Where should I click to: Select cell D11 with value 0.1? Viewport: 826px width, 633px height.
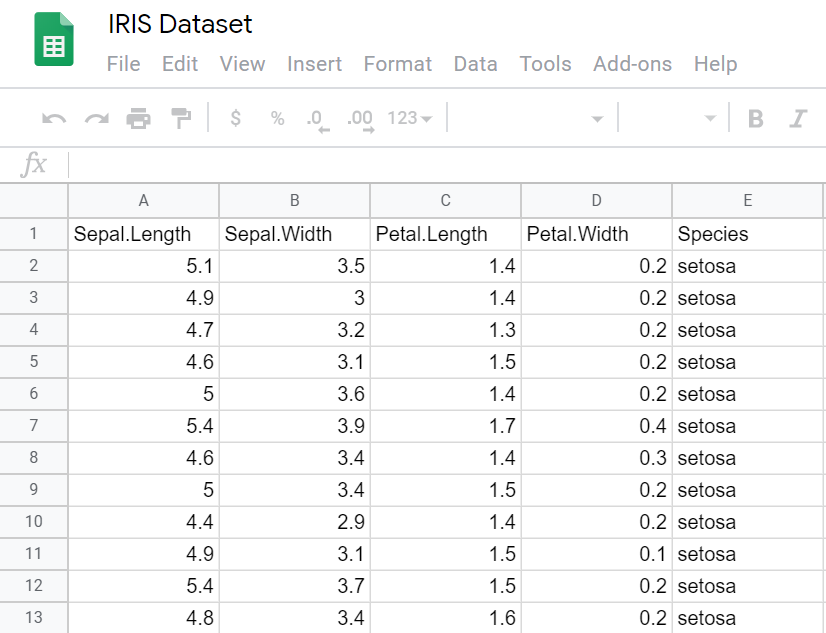[596, 554]
